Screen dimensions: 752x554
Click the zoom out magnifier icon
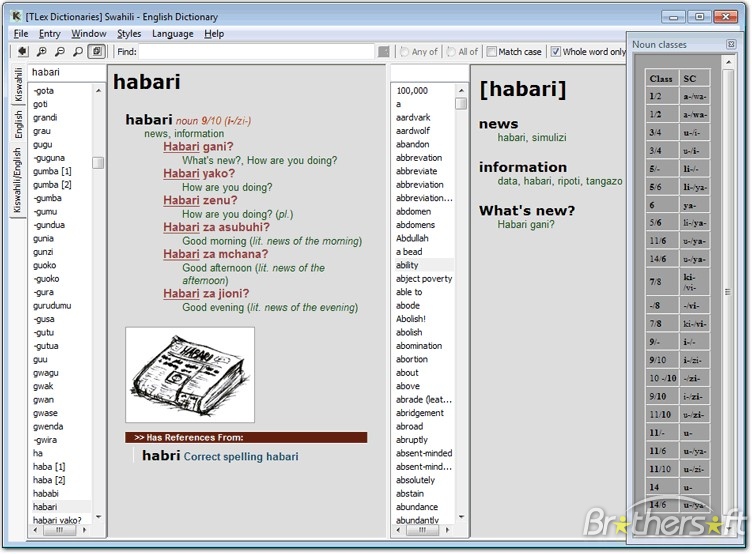(60, 52)
